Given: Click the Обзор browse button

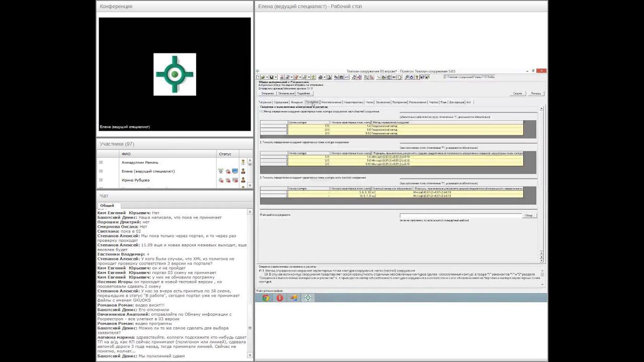Looking at the screenshot, I should pyautogui.click(x=529, y=215).
